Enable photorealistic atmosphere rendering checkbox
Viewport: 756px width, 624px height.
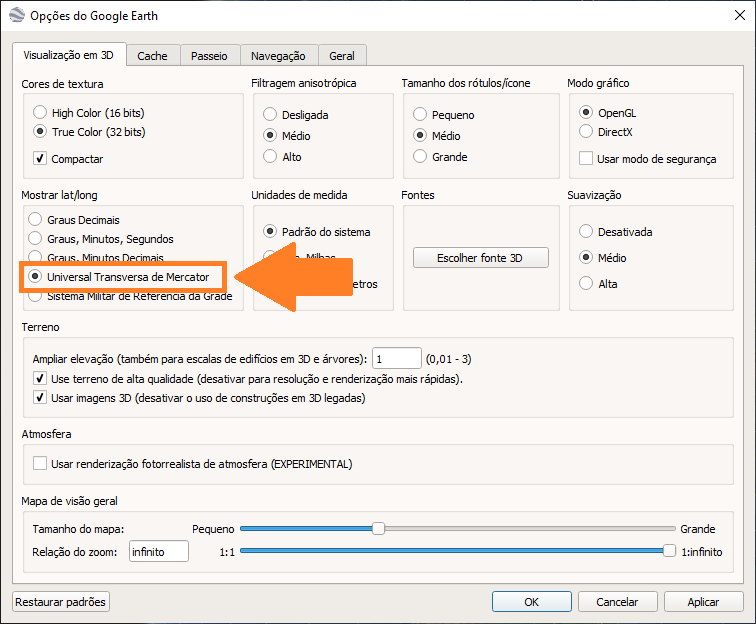point(40,463)
